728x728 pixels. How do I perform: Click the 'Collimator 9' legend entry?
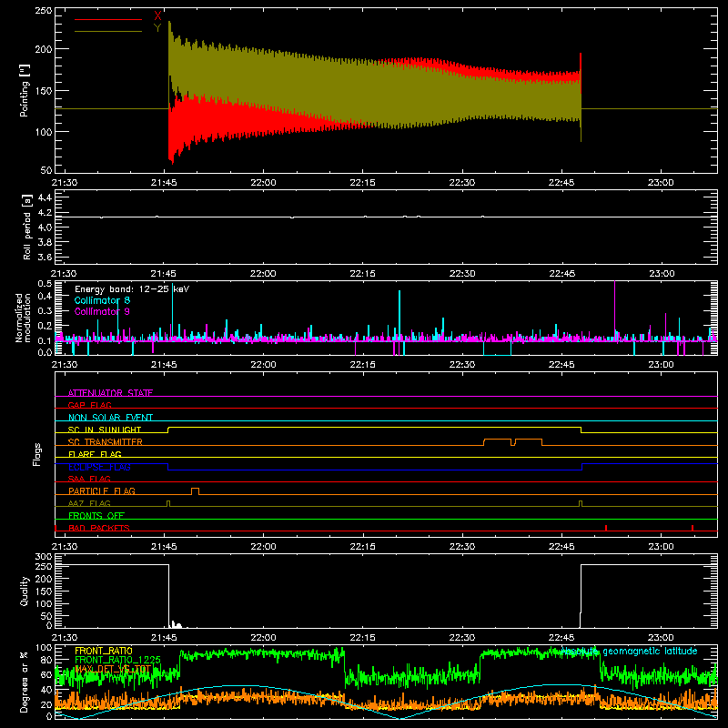click(x=102, y=311)
